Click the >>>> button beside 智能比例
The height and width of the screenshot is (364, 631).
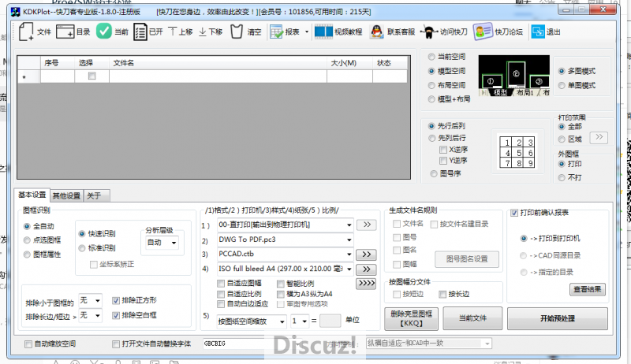click(x=366, y=284)
